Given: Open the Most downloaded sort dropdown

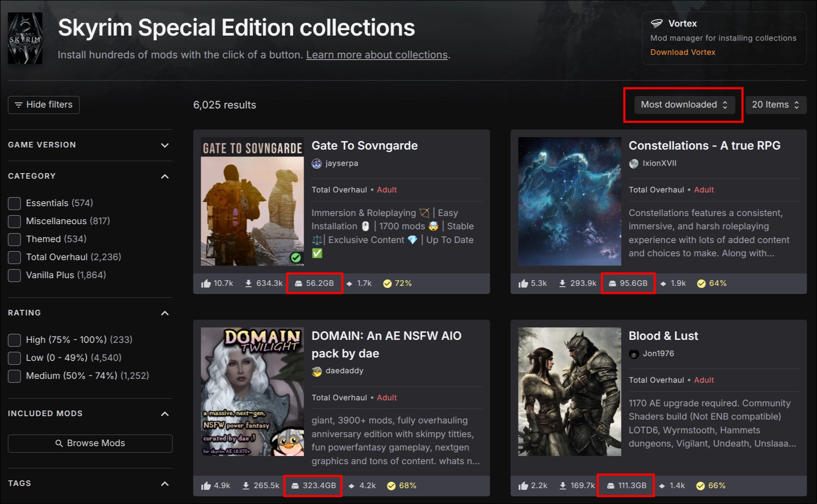Looking at the screenshot, I should point(684,105).
